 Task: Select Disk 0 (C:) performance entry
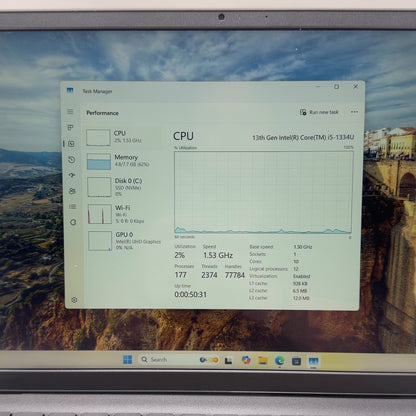(x=124, y=187)
